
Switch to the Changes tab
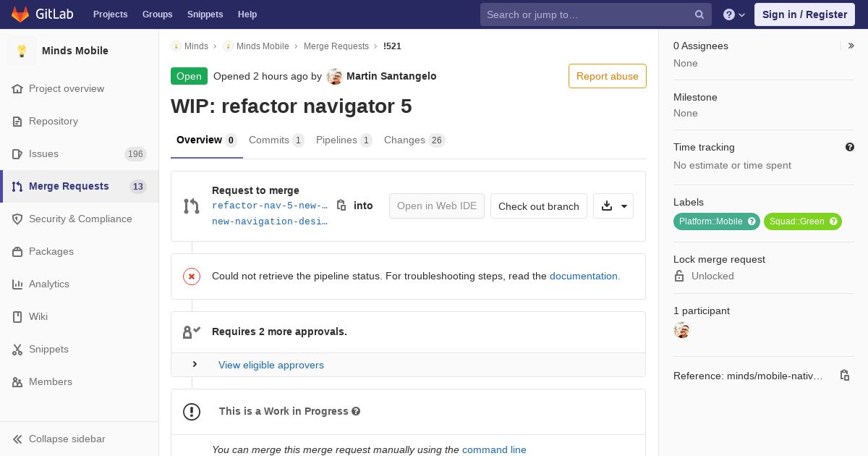[x=414, y=140]
